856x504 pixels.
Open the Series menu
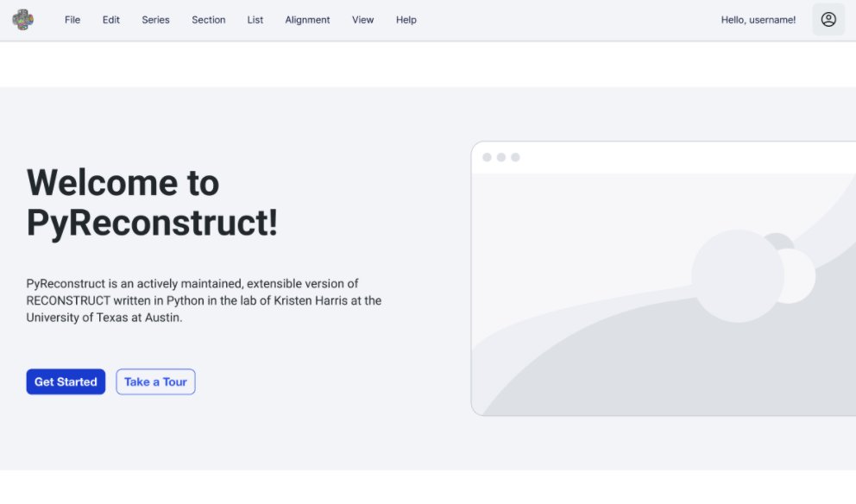(155, 20)
